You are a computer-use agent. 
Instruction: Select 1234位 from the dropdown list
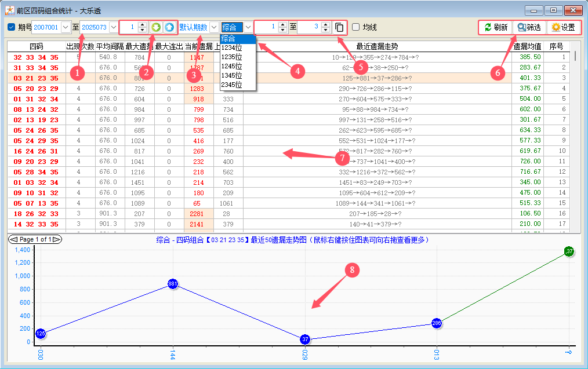(231, 48)
